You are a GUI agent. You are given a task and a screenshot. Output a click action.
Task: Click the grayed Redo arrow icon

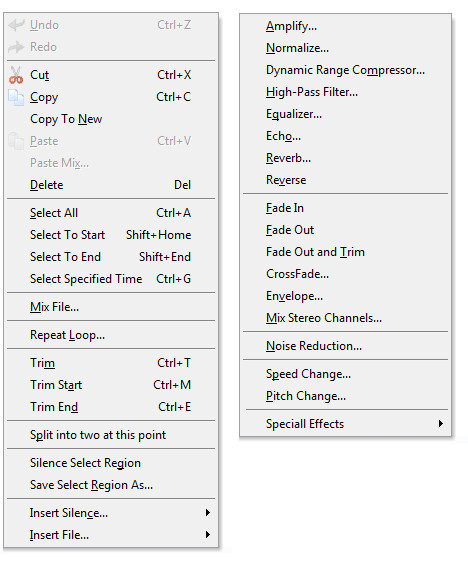[16, 47]
